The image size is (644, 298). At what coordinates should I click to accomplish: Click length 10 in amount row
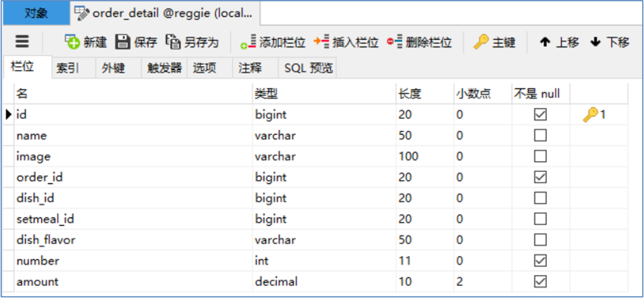(x=425, y=281)
